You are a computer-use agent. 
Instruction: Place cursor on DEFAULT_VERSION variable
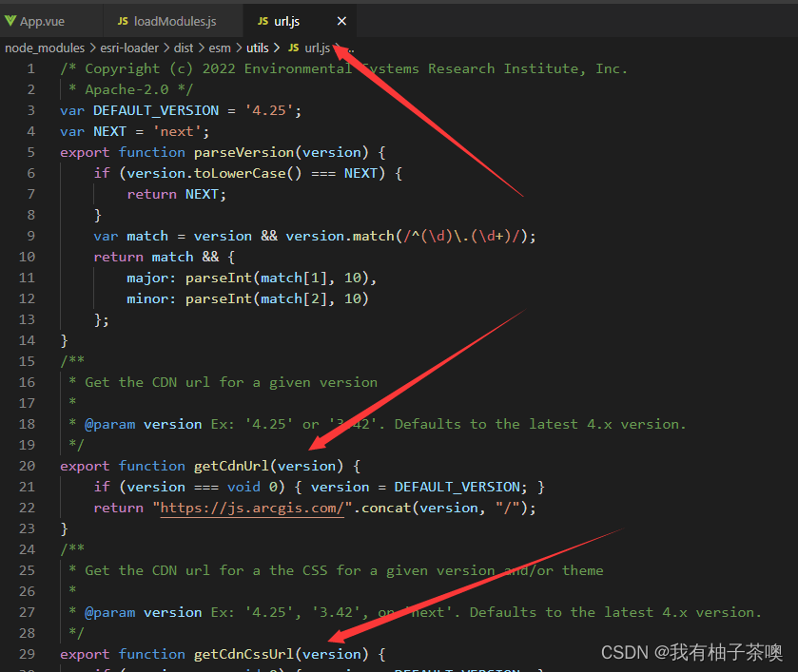point(155,109)
